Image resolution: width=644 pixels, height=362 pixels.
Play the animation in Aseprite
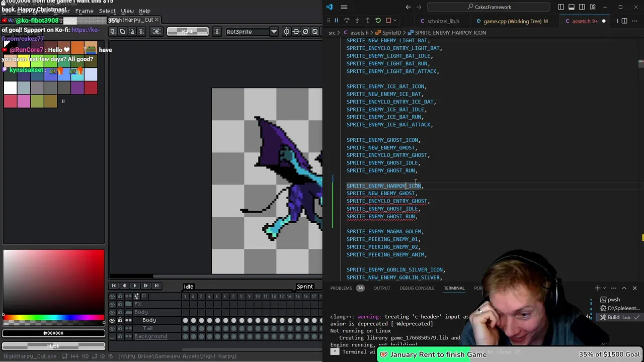coord(135,286)
